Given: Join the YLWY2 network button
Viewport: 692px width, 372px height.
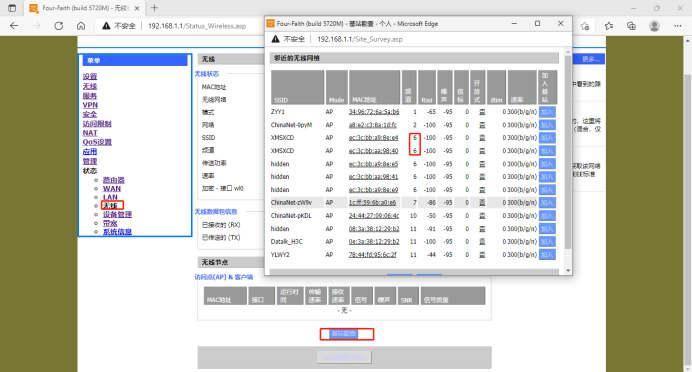Looking at the screenshot, I should pos(547,255).
